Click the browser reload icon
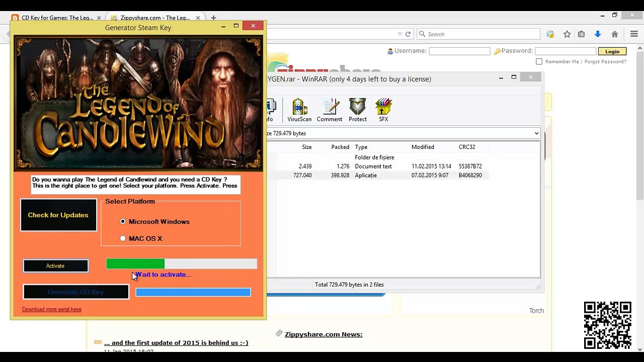Screen dimensions: 644x362 [408, 34]
